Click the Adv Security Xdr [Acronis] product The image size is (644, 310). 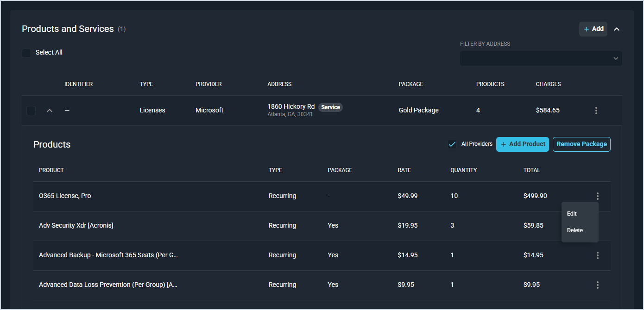(x=76, y=226)
